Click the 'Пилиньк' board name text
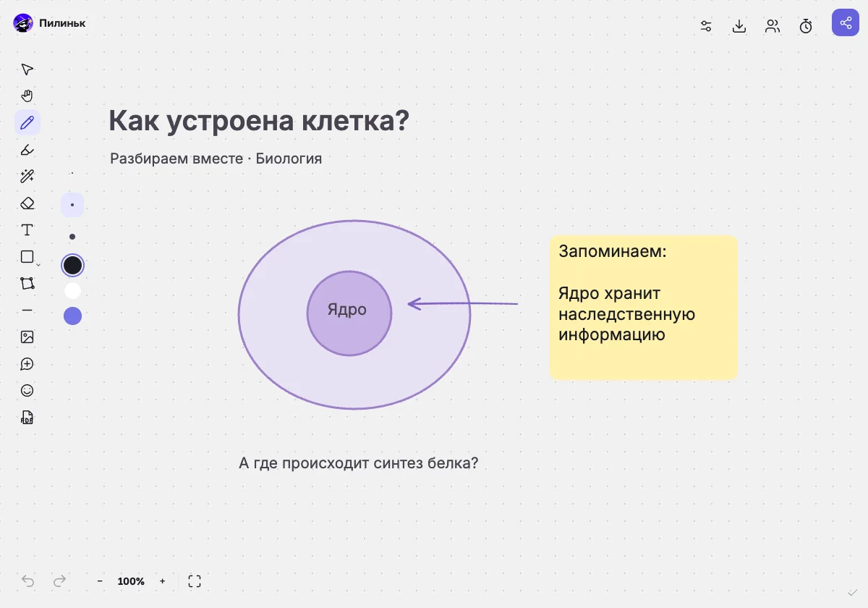 (62, 23)
